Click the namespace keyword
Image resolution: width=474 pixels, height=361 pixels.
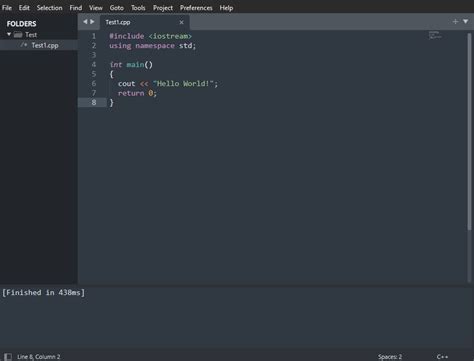155,46
